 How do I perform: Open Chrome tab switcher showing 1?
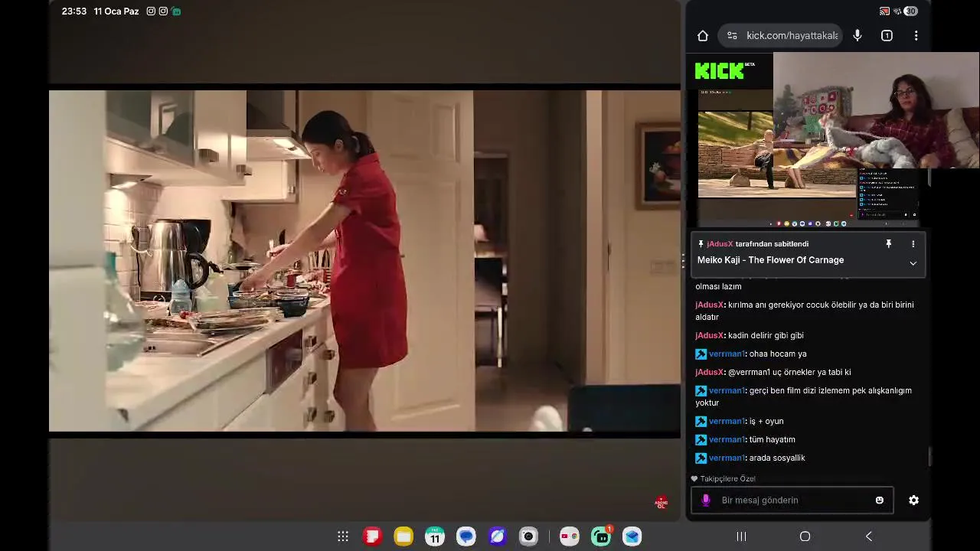887,35
